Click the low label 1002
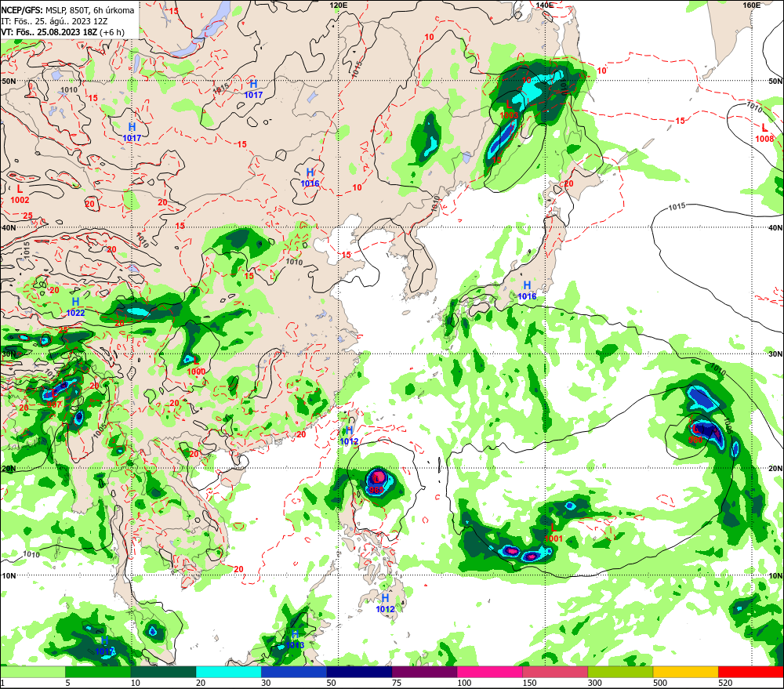 tap(20, 194)
